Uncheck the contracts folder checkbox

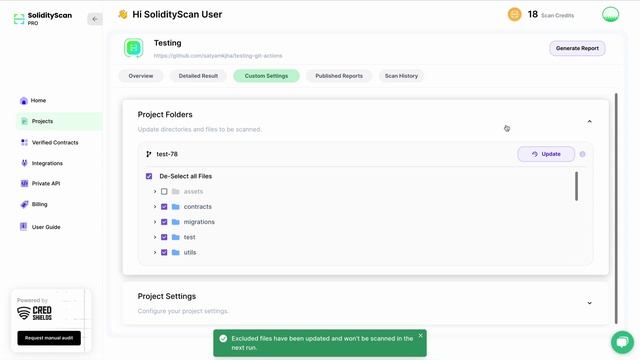[x=164, y=207]
